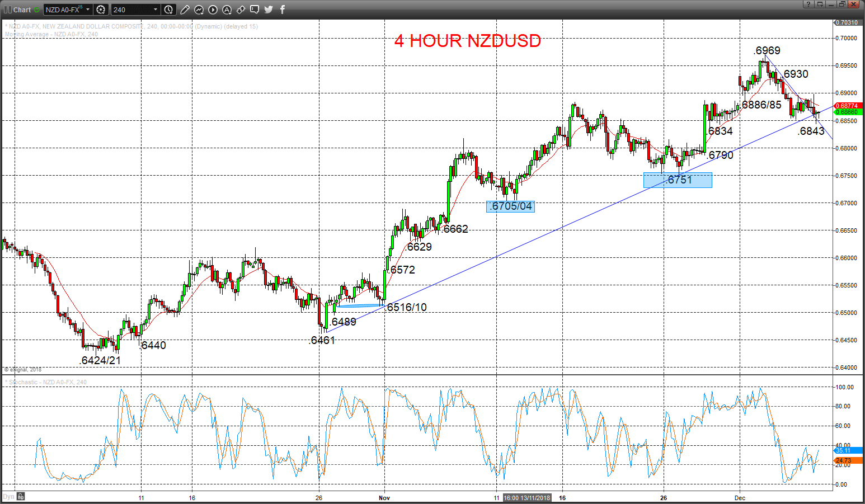Share chart via Facebook icon

click(x=283, y=10)
